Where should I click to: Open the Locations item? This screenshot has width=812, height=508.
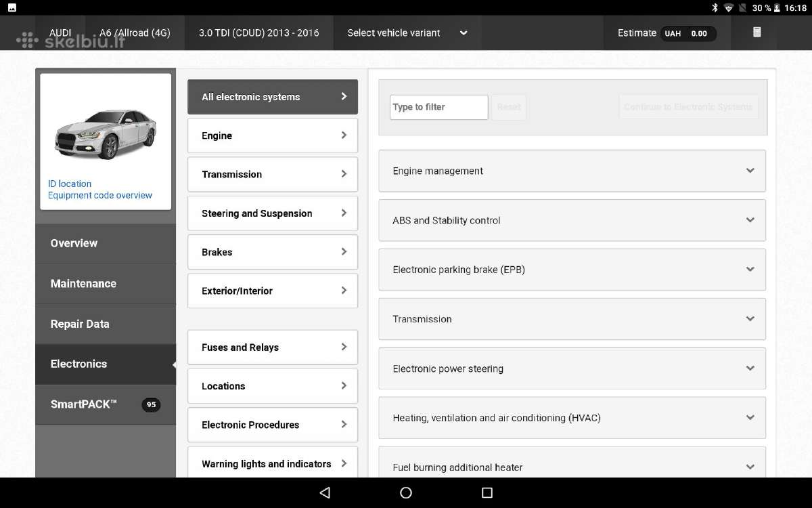point(272,386)
